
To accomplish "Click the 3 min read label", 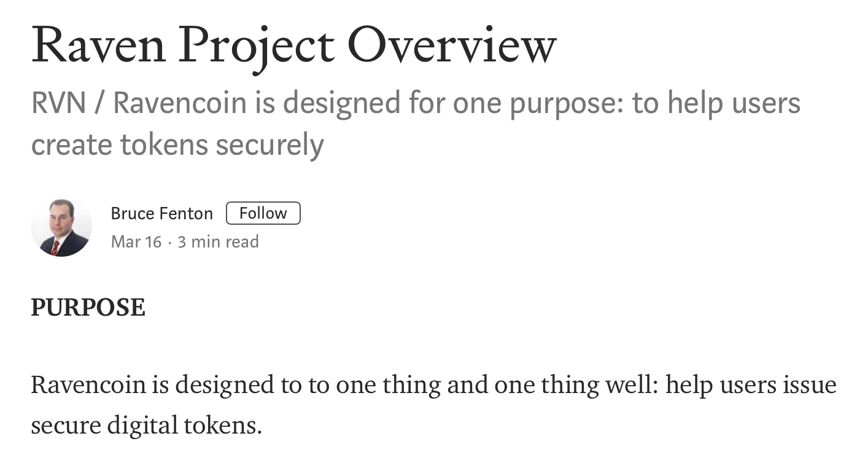I will pyautogui.click(x=219, y=242).
